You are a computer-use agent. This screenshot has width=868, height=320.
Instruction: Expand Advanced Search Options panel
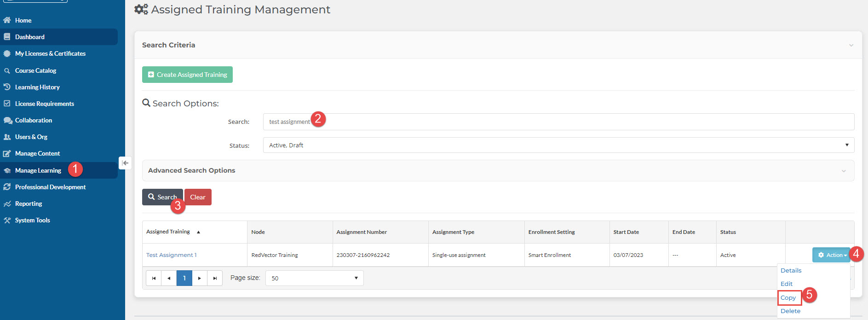843,171
